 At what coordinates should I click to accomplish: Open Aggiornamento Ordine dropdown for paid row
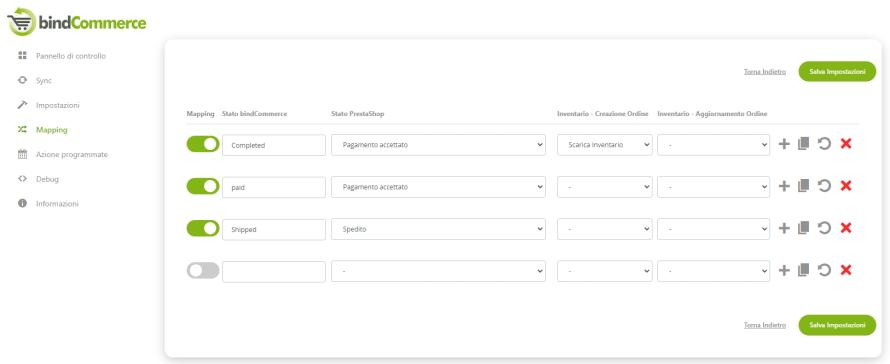[713, 187]
